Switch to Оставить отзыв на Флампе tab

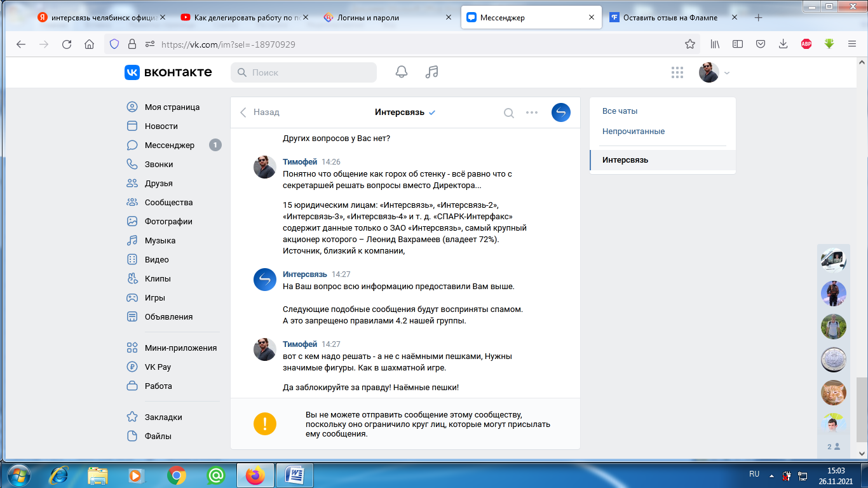(x=674, y=18)
